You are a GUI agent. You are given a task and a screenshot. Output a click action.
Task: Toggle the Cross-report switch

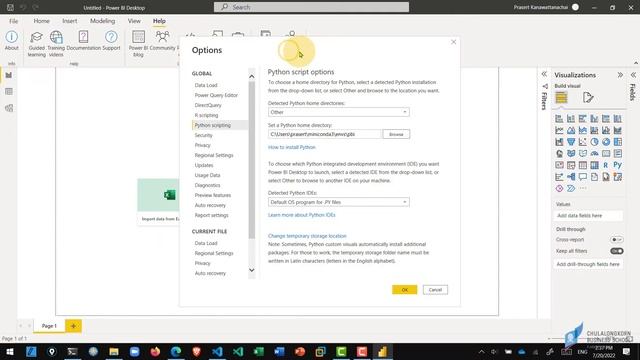(617, 240)
